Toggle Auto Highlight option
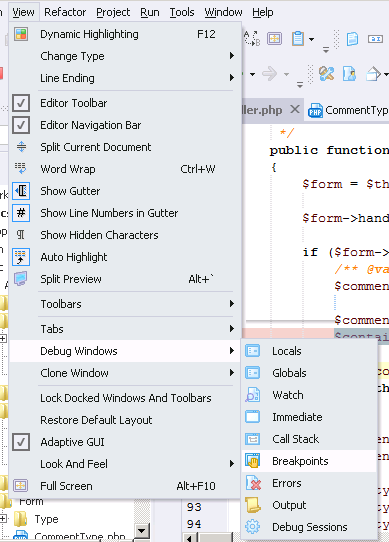389x542 pixels. click(x=125, y=257)
